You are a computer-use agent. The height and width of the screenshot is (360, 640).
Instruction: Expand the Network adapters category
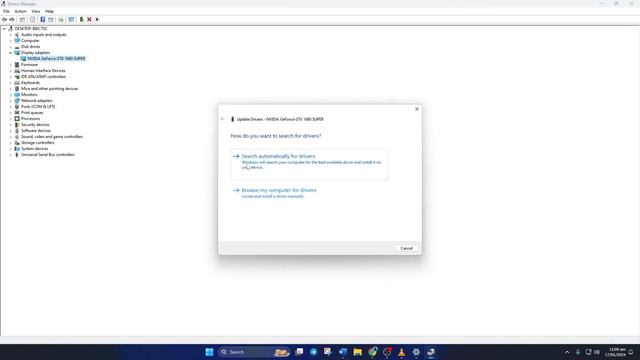(11, 100)
